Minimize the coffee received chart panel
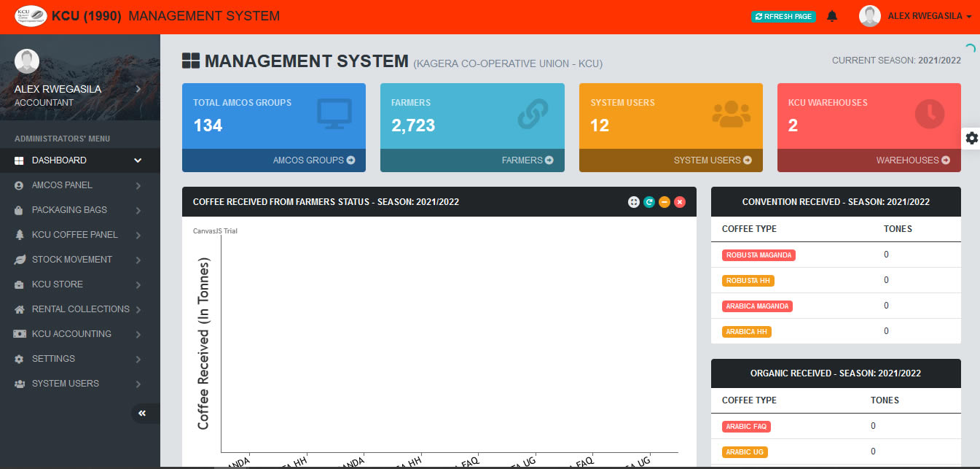 click(665, 202)
